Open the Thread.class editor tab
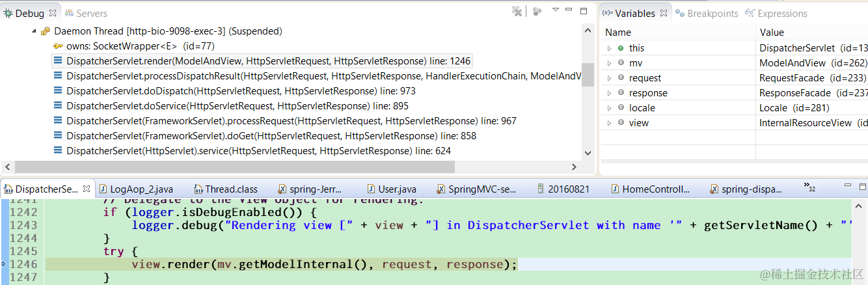The height and width of the screenshot is (285, 868). click(225, 189)
